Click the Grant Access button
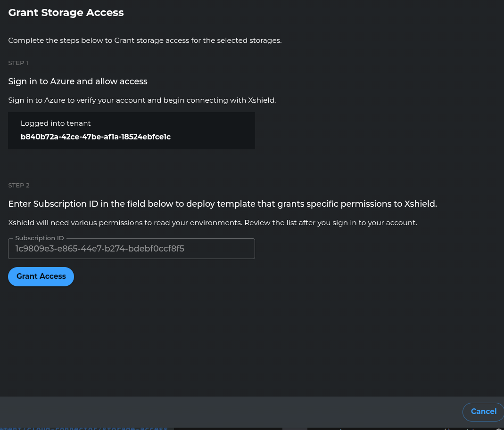This screenshot has height=430, width=504. coord(41,276)
